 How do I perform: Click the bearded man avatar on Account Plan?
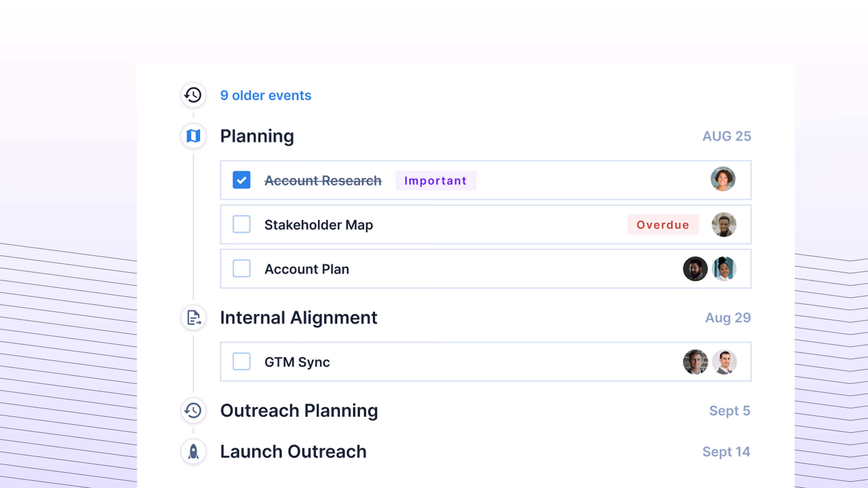[x=695, y=269]
